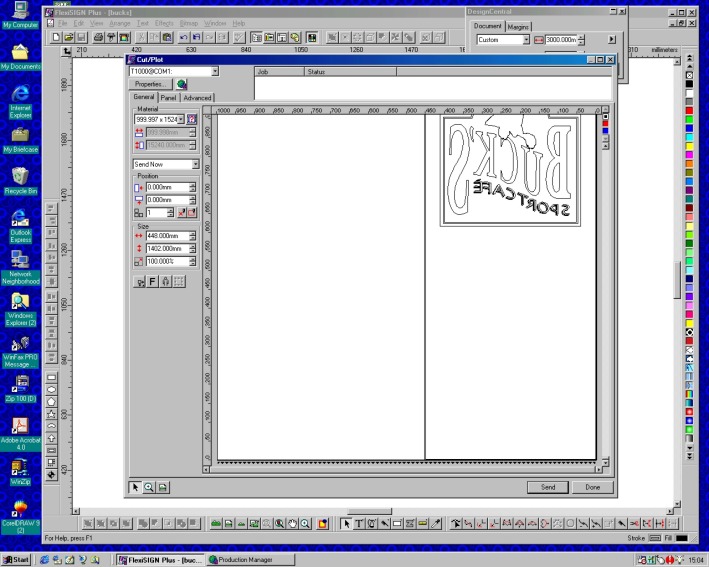Image resolution: width=709 pixels, height=567 pixels.
Task: Click the Send button
Action: click(548, 487)
